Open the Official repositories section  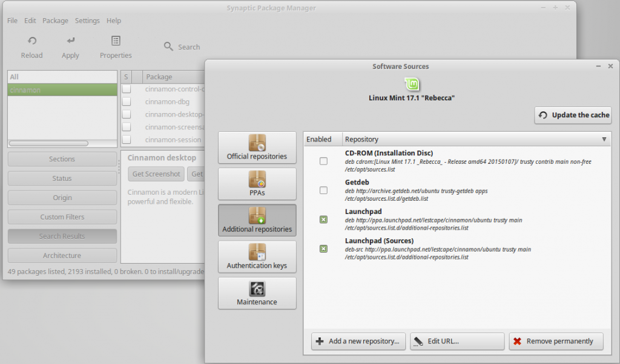(257, 148)
